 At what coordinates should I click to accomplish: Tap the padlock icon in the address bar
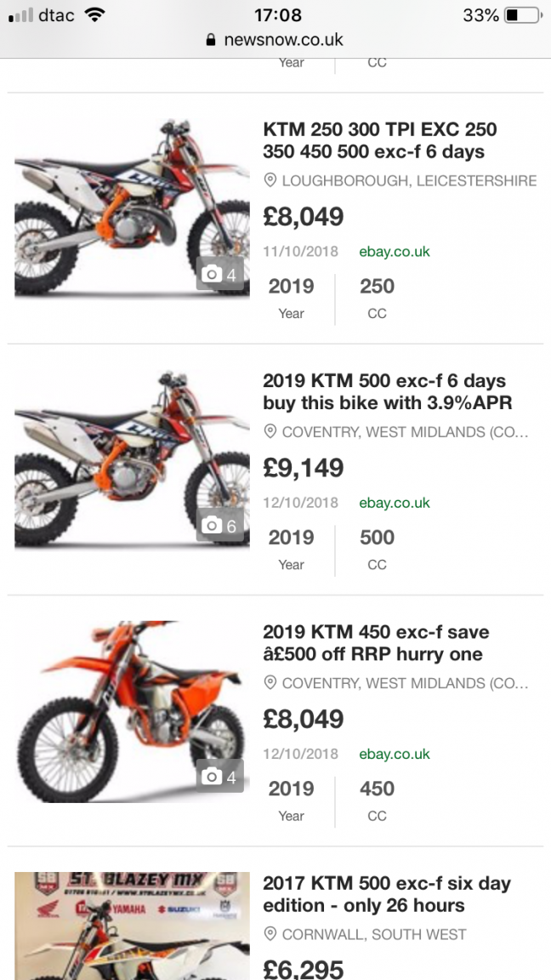[212, 40]
